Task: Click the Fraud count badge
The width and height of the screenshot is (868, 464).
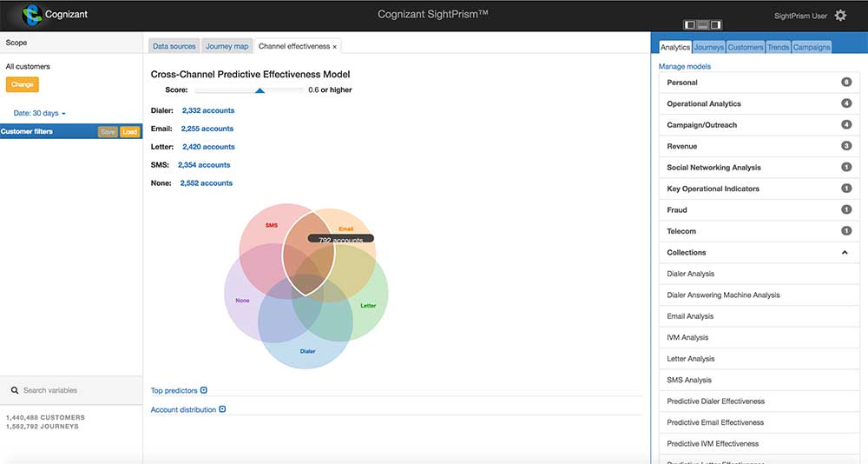Action: coord(845,209)
